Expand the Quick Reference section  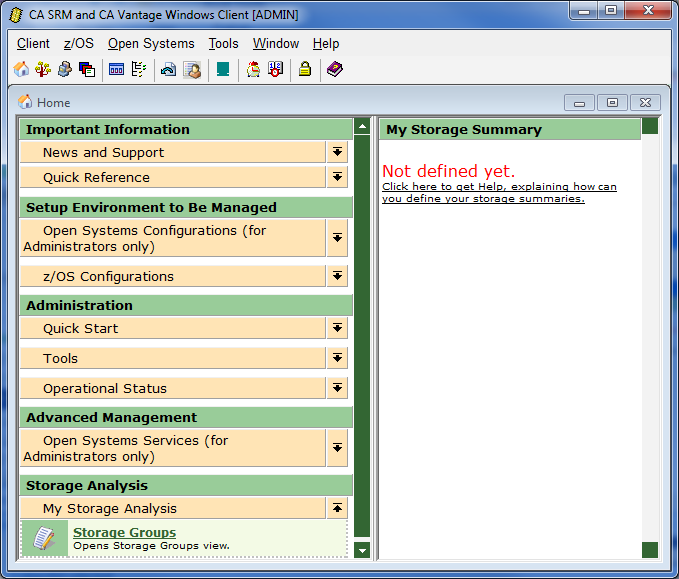(x=338, y=177)
